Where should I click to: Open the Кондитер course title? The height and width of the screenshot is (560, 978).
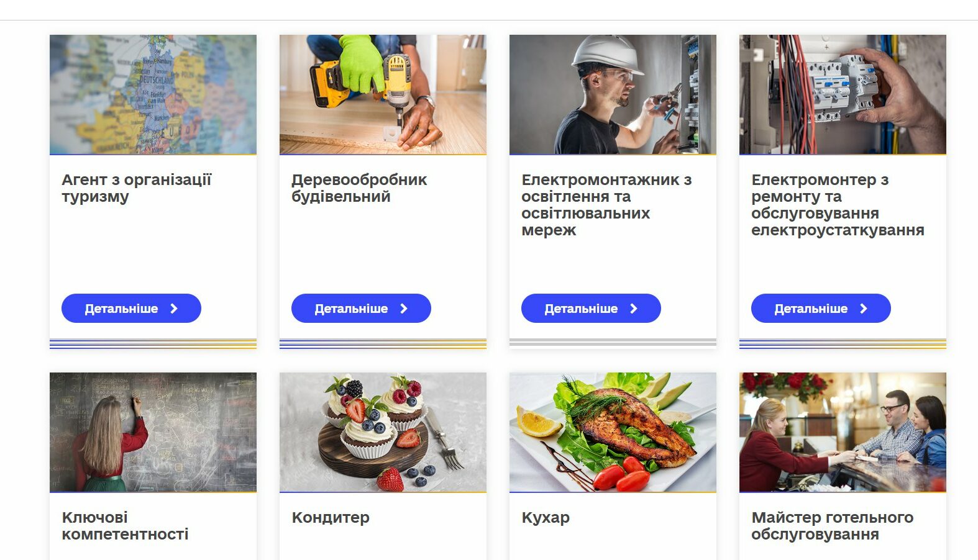click(331, 517)
